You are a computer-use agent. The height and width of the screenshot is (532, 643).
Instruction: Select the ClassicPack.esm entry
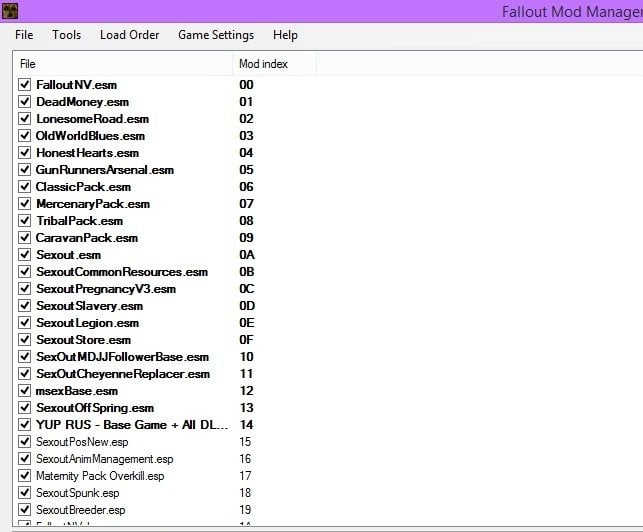(83, 187)
